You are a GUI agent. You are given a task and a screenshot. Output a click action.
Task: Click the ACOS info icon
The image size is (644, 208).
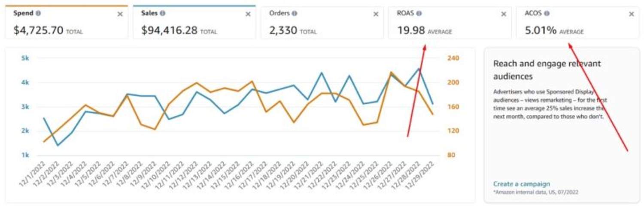pos(547,13)
